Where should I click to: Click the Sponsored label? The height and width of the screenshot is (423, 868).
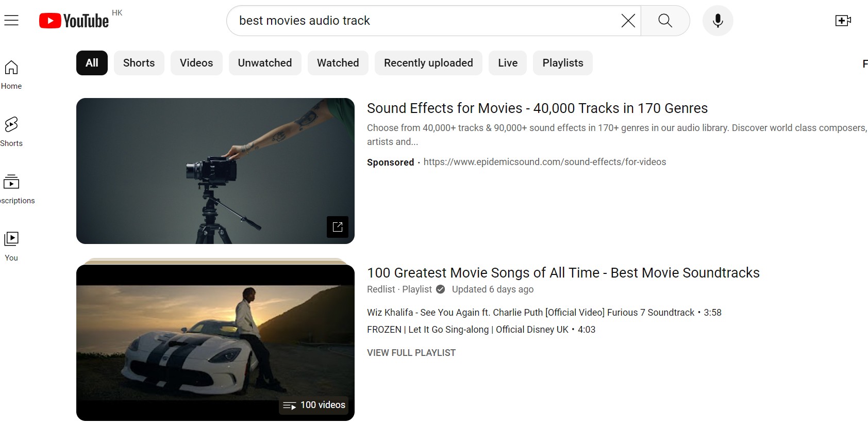click(390, 162)
